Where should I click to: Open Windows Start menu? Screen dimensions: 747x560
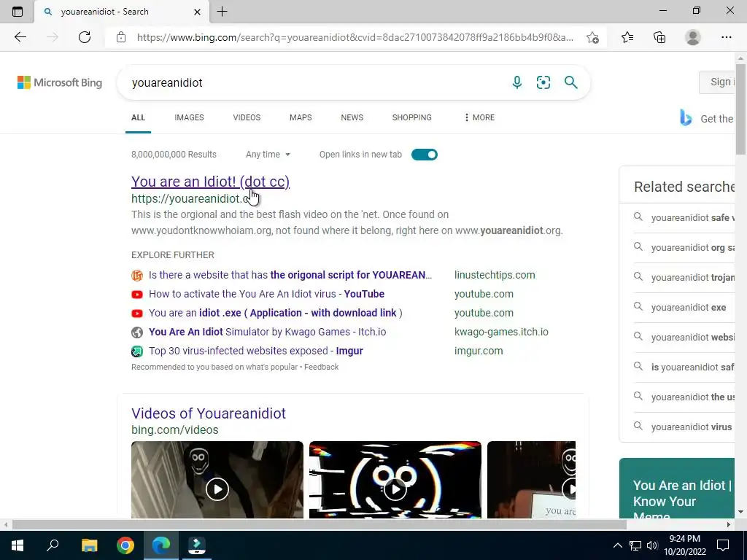[x=18, y=545]
